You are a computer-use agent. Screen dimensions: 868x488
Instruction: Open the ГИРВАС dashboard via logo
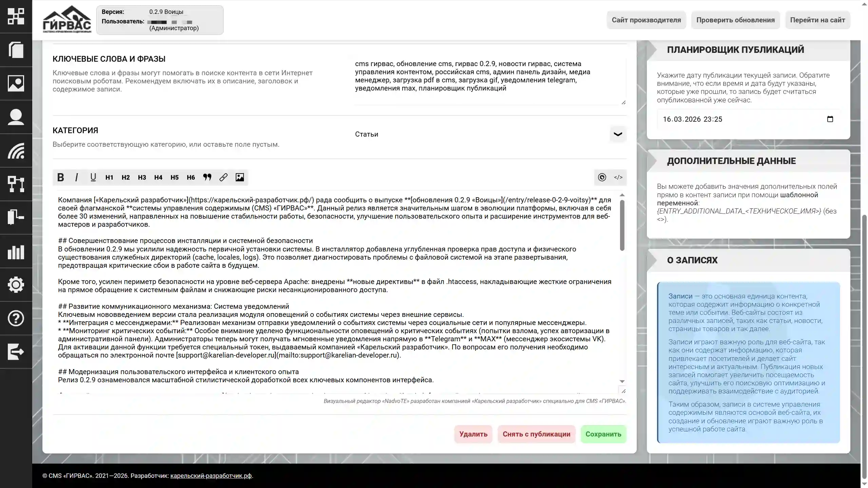67,19
